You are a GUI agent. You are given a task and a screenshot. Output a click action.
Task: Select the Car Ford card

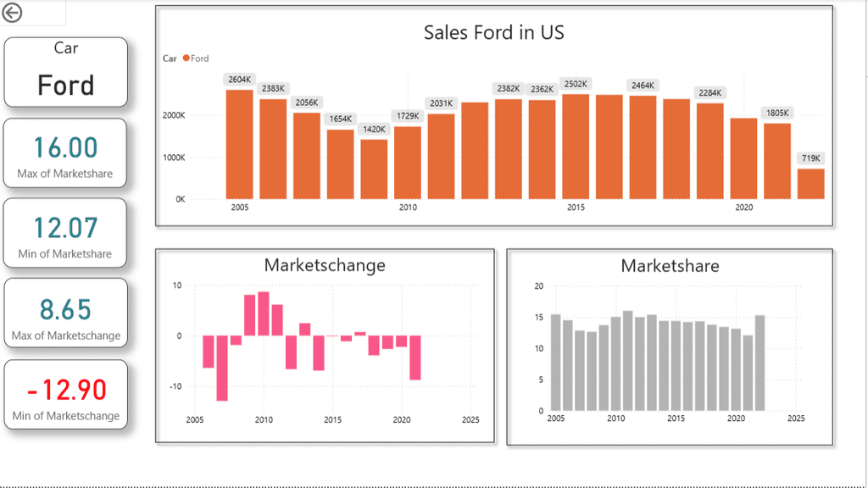pos(66,72)
